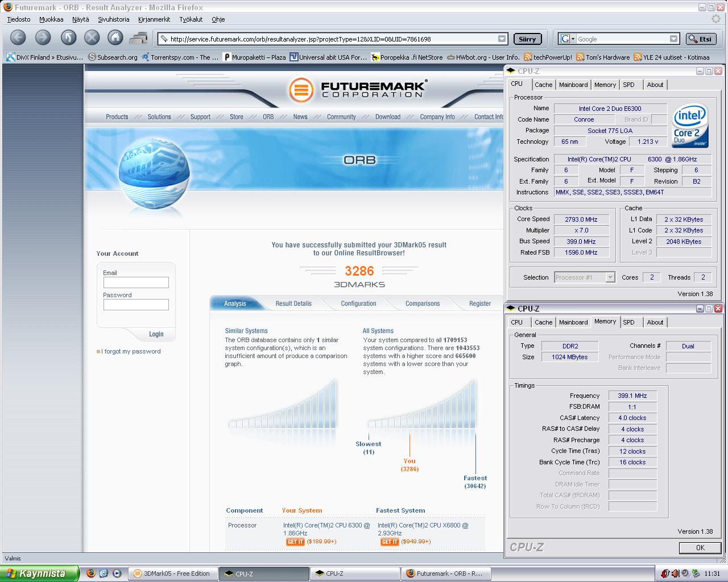Screen dimensions: 728x582
Task: Open the Subsearch.org bookmark
Action: [113, 57]
